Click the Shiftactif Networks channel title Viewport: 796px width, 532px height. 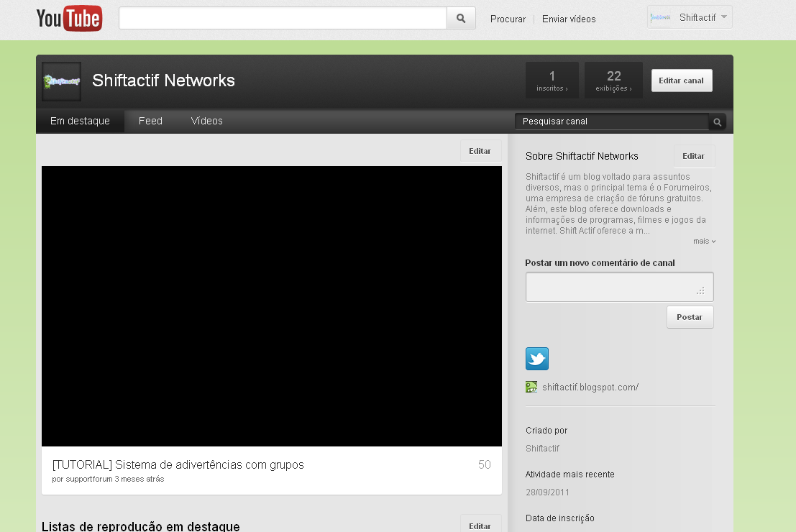pyautogui.click(x=163, y=81)
